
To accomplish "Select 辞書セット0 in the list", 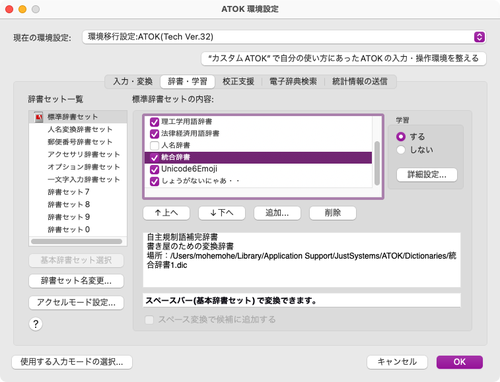I will coord(78,229).
